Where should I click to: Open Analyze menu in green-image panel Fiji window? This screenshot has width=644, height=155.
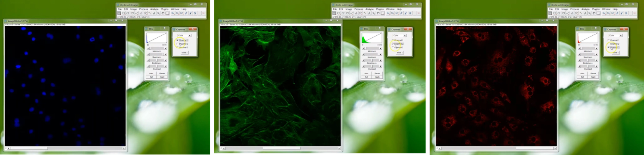[x=370, y=9]
